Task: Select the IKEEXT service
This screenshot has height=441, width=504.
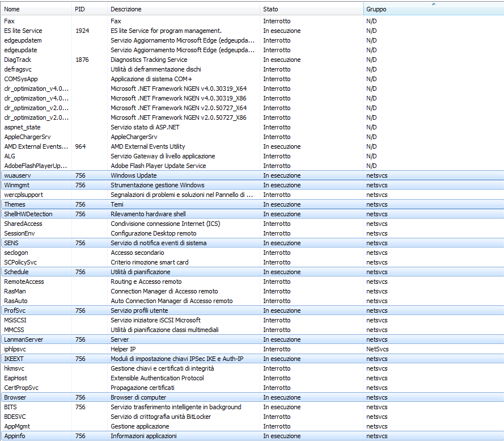Action: pyautogui.click(x=14, y=359)
